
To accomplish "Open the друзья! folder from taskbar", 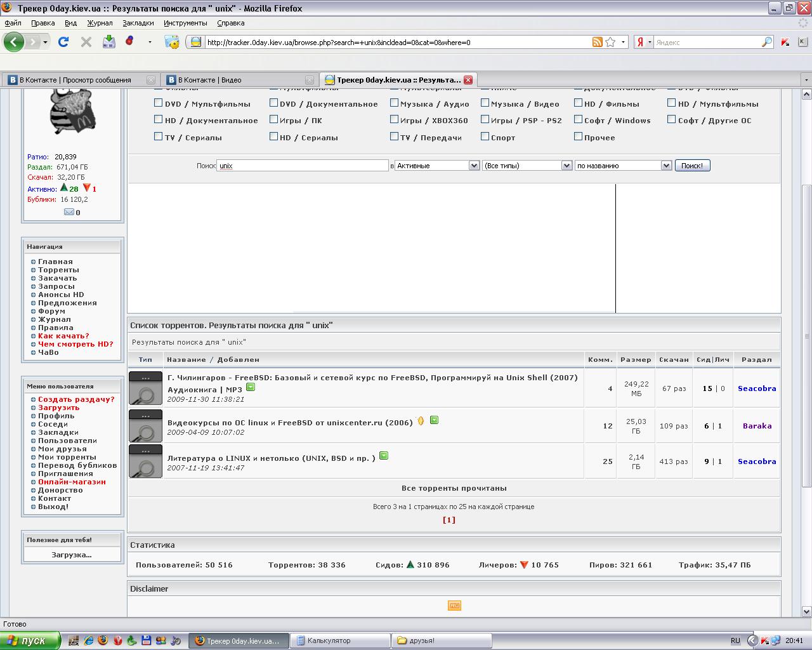I will pos(441,640).
